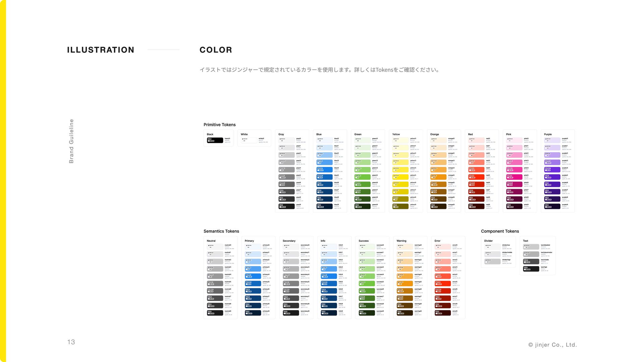644x362 pixels.
Task: Click the COLOR section title
Action: point(216,50)
